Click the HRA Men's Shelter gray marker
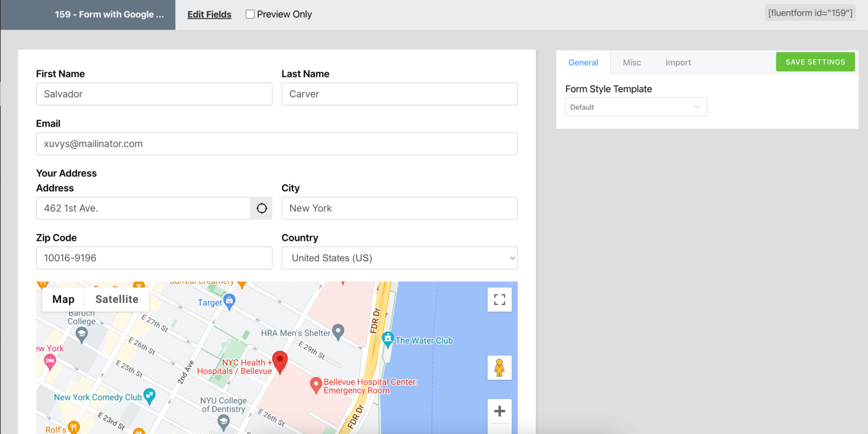868x434 pixels. point(337,332)
